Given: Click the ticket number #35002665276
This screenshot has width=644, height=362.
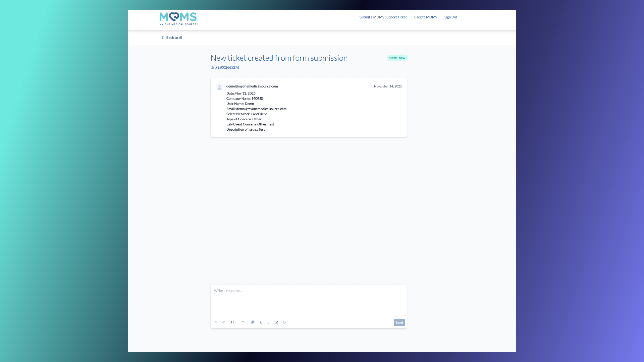Looking at the screenshot, I should (x=227, y=67).
